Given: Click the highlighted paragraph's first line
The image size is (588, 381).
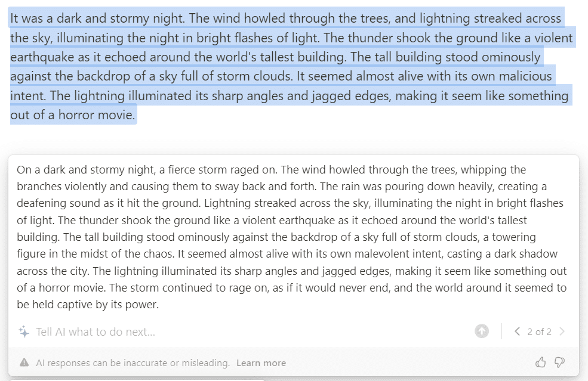Looking at the screenshot, I should click(285, 18).
